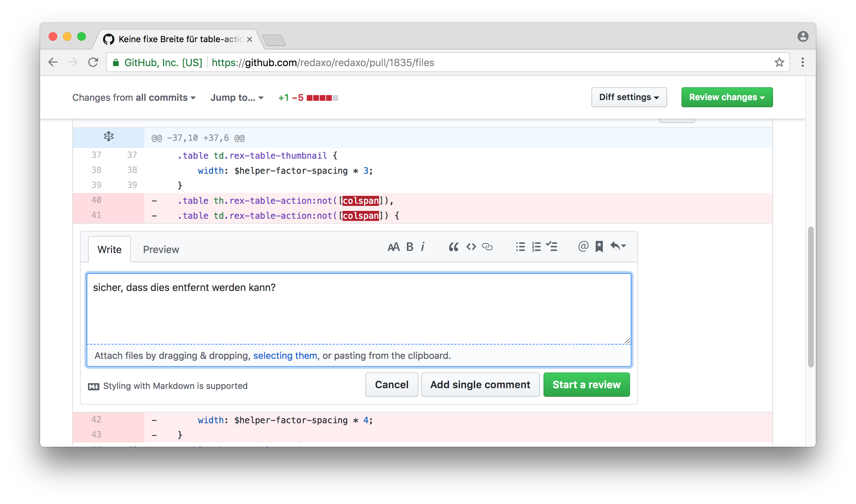Switch to the Preview tab
The height and width of the screenshot is (504, 856).
coord(161,249)
